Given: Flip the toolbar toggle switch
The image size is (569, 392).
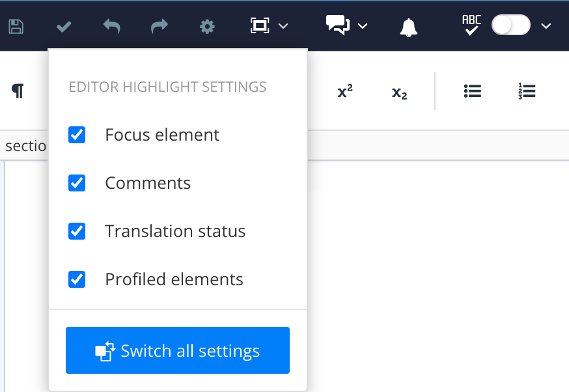Looking at the screenshot, I should (x=510, y=25).
